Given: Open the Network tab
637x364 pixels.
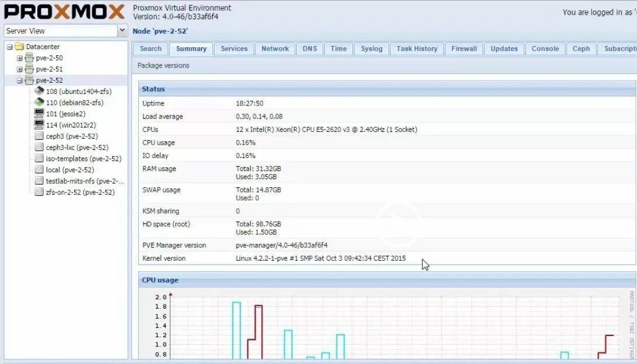Looking at the screenshot, I should [x=275, y=49].
